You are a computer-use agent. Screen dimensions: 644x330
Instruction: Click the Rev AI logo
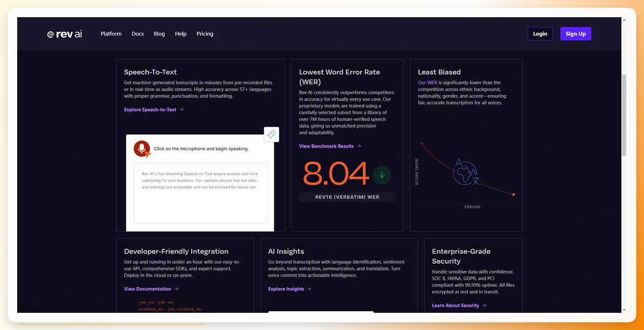click(x=64, y=34)
